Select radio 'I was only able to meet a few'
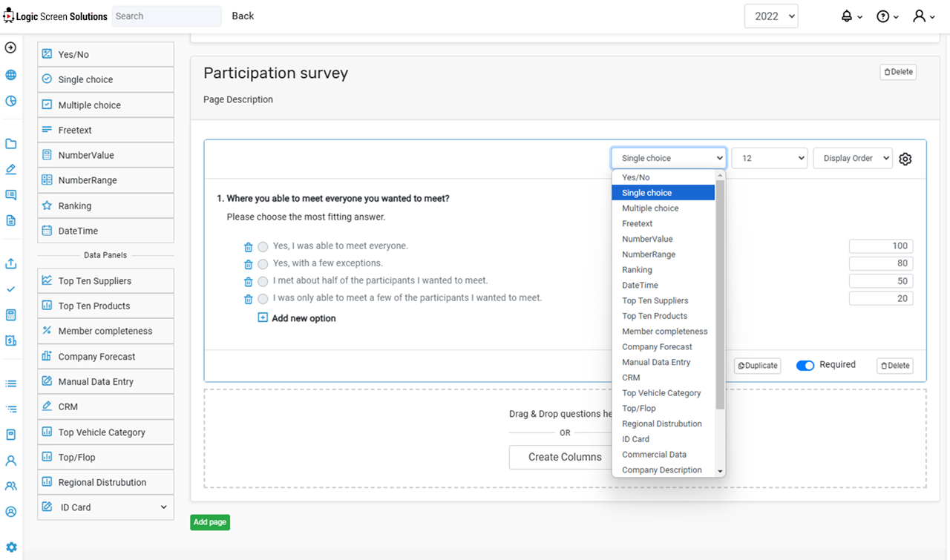Image resolution: width=950 pixels, height=560 pixels. click(263, 299)
